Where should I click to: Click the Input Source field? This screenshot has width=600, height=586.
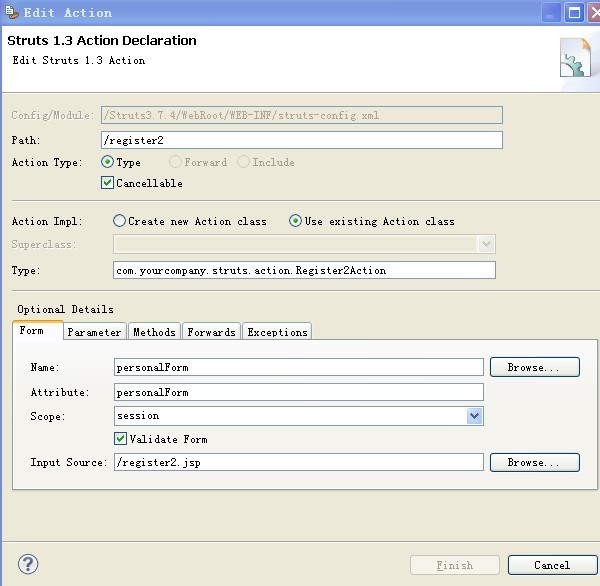pyautogui.click(x=299, y=462)
